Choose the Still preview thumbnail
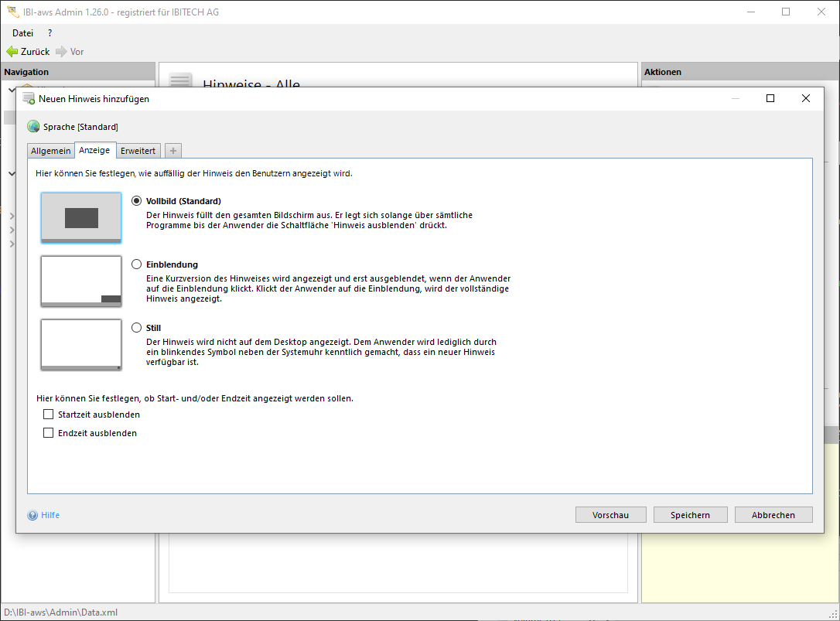 pos(81,345)
